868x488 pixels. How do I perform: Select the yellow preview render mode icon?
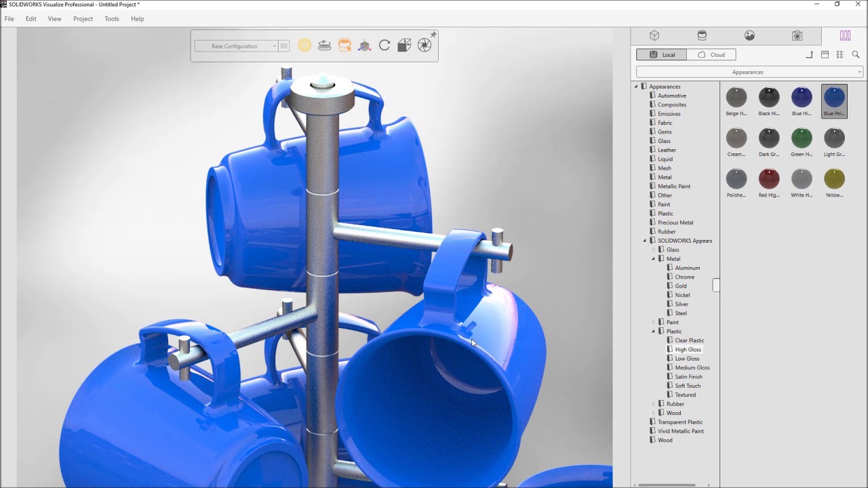point(304,45)
